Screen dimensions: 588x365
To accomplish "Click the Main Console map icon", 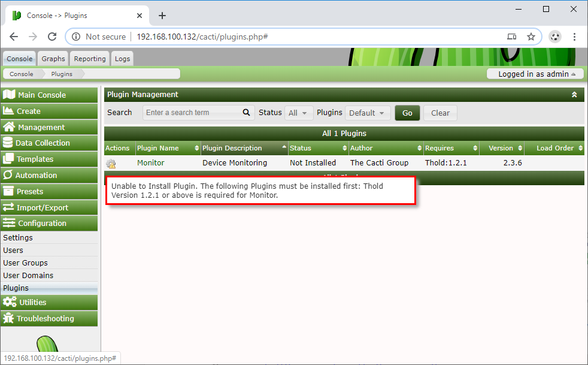I will tap(9, 95).
